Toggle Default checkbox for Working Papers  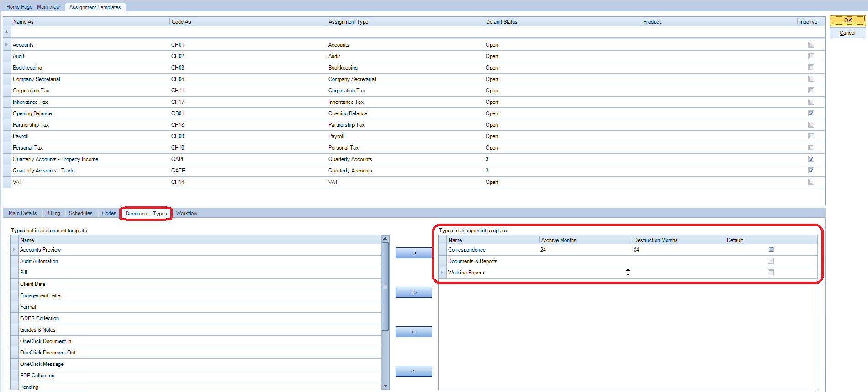771,273
